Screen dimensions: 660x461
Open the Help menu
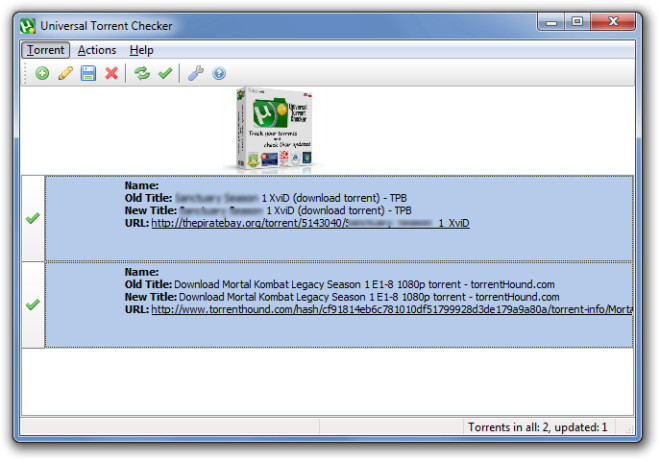[x=141, y=50]
